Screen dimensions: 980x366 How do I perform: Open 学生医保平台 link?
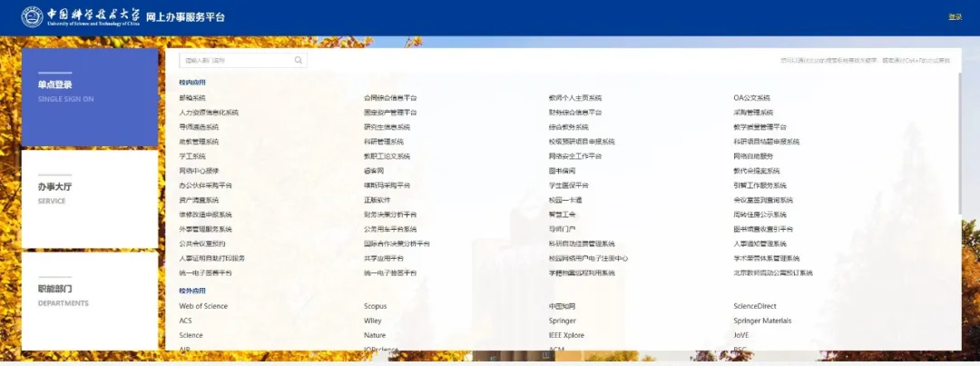[x=569, y=186]
